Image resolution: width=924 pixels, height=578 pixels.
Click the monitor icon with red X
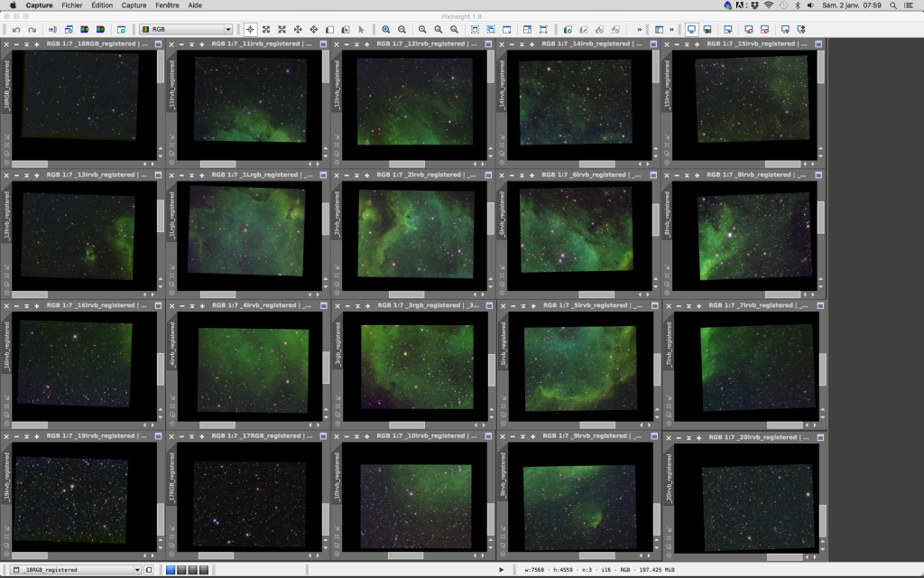[748, 30]
